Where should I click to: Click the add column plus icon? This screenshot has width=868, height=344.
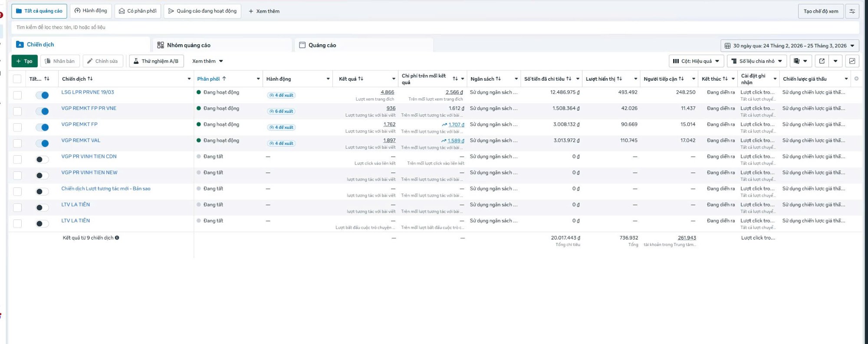point(856,79)
